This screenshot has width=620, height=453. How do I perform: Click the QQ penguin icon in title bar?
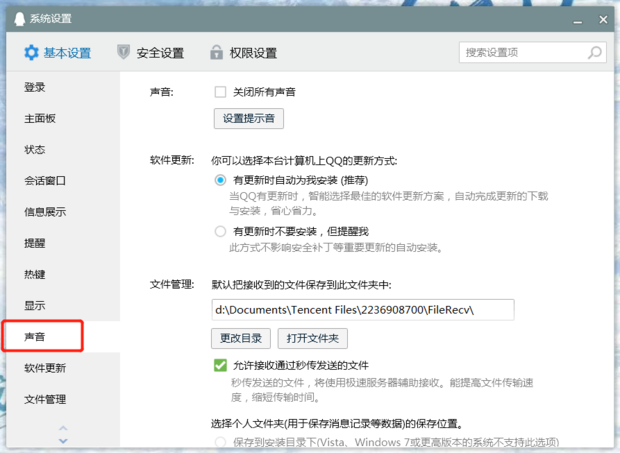[x=19, y=19]
